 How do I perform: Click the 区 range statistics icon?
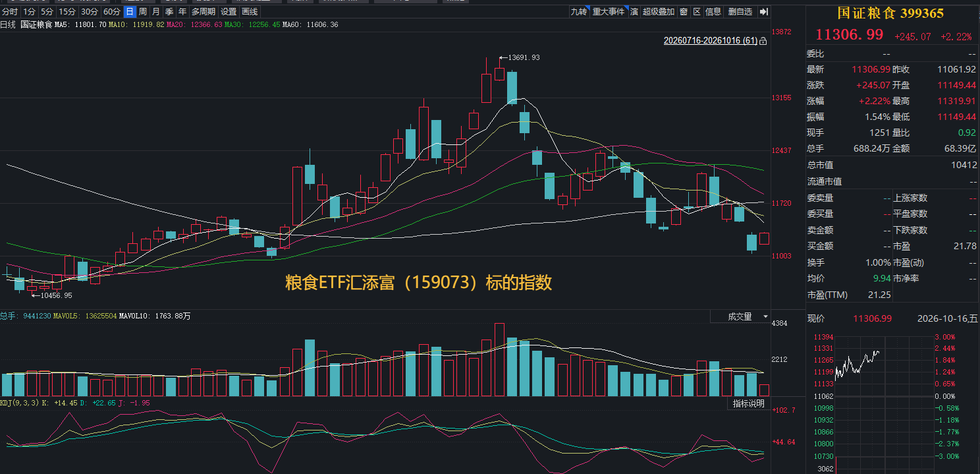[x=697, y=12]
